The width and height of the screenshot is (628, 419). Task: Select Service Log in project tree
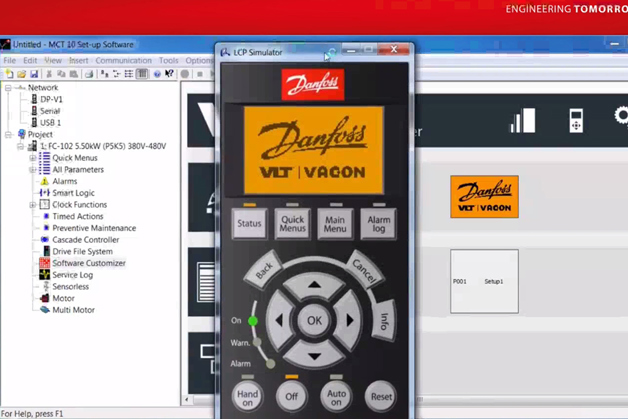tap(72, 275)
